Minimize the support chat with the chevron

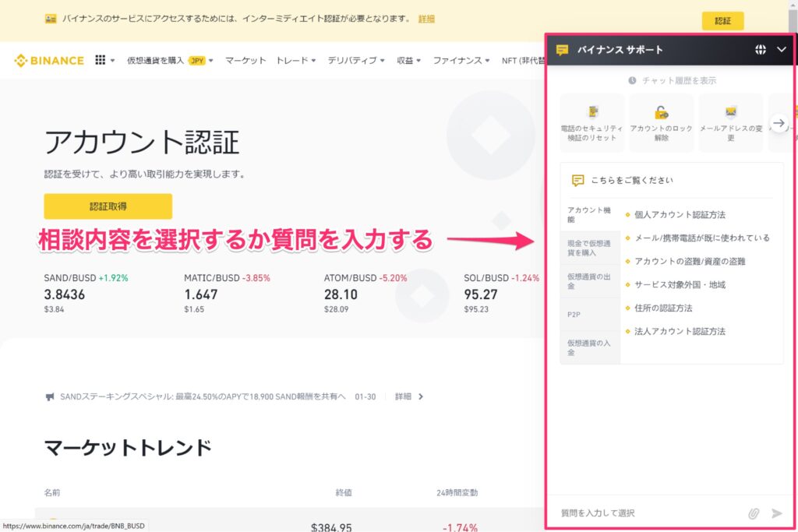click(x=781, y=49)
